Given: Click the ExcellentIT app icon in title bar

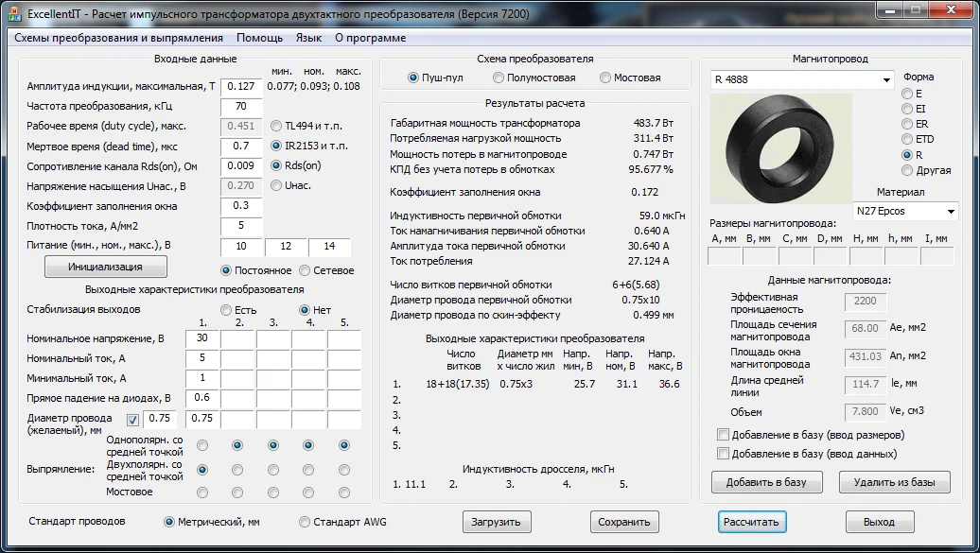Looking at the screenshot, I should point(13,13).
